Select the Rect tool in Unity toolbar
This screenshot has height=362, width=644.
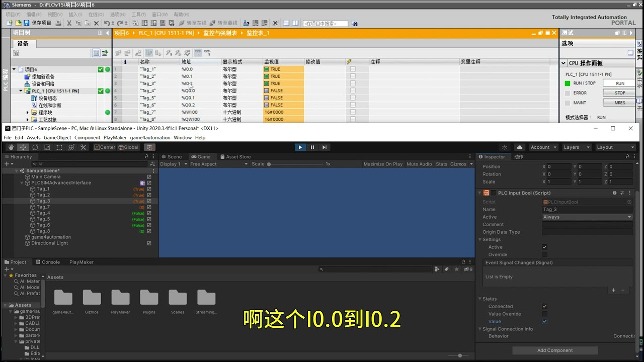(x=59, y=147)
